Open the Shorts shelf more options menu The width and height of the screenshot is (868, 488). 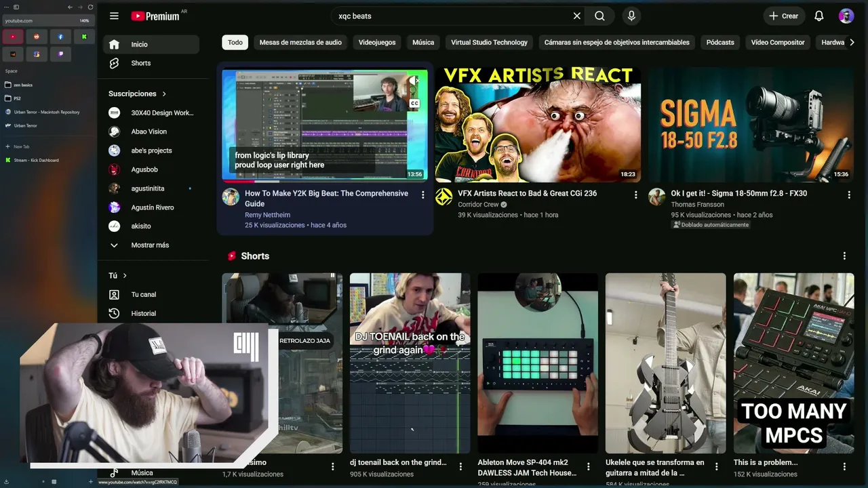pyautogui.click(x=844, y=256)
